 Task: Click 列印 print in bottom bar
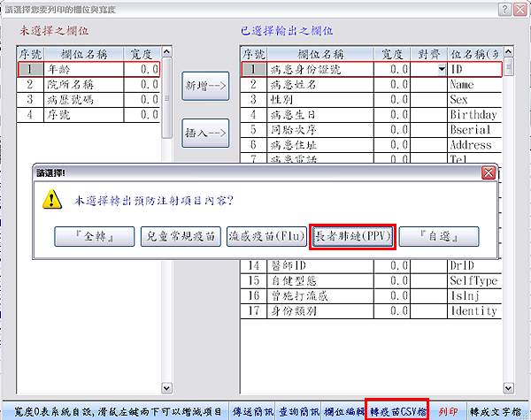coord(449,411)
